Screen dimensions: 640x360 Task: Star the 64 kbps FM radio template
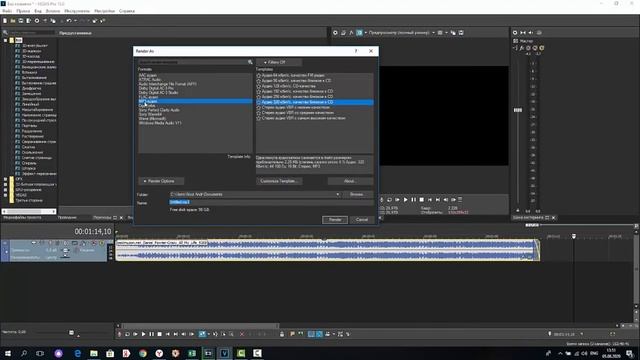258,76
